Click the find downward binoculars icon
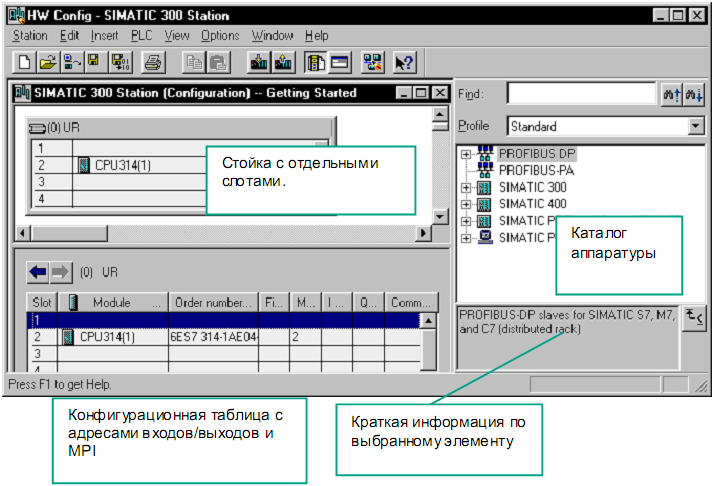Image resolution: width=713 pixels, height=486 pixels. (x=694, y=95)
